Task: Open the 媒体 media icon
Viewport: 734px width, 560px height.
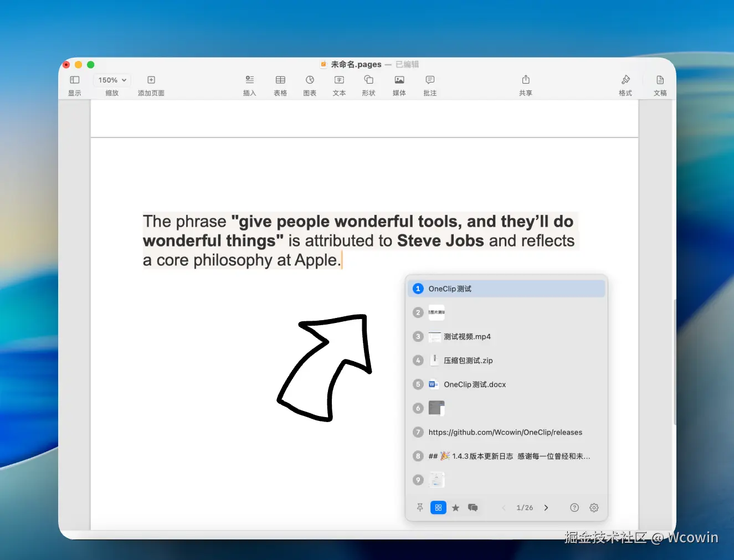Action: tap(399, 80)
